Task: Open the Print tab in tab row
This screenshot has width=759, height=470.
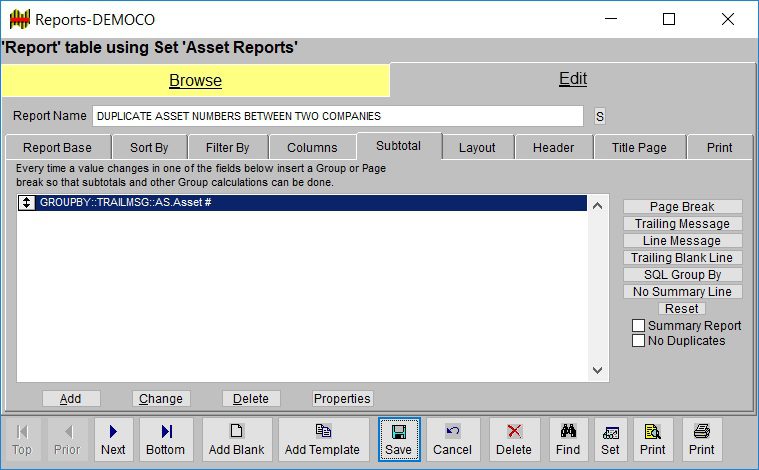Action: 720,148
